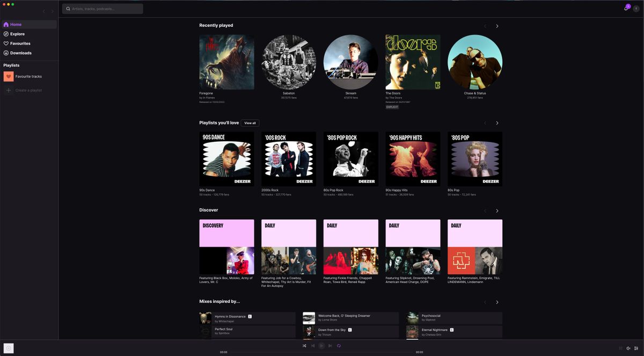Open the user profile avatar menu

(636, 8)
